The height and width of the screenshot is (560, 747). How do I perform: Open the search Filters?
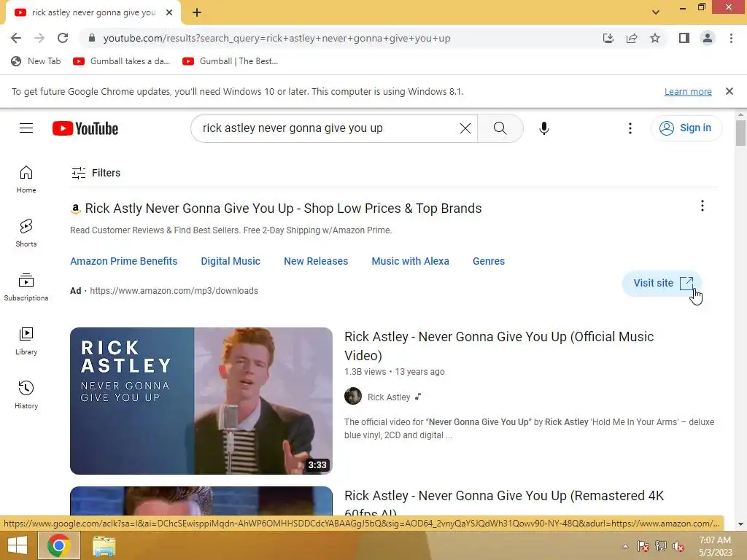click(x=96, y=173)
